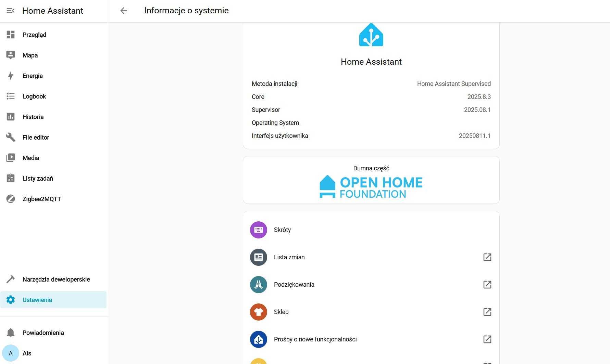Screen dimensions: 610x364
Task: Click the blue Prośby o nowe funkcjonalności icon
Action: tap(259, 339)
